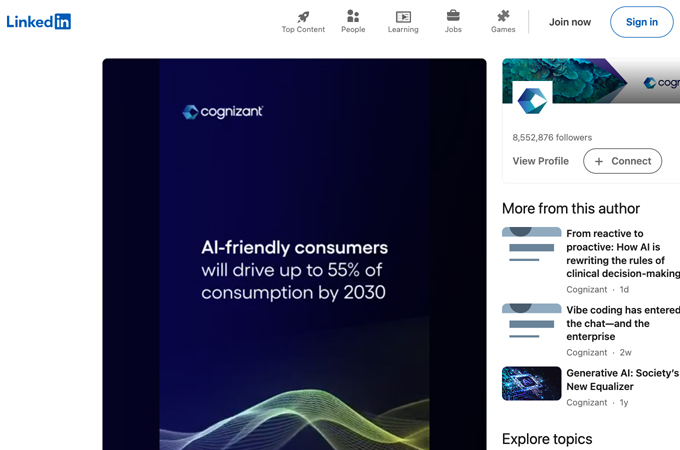This screenshot has width=680, height=450.
Task: Click the Sign in button
Action: point(642,22)
